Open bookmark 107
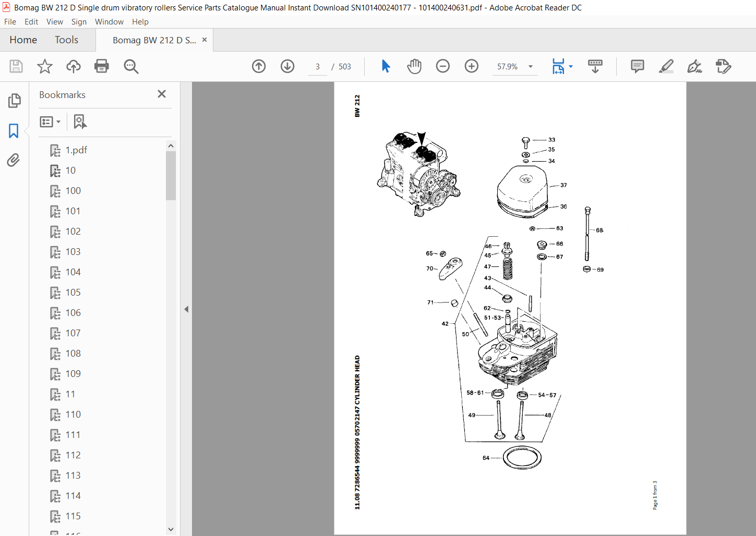The image size is (756, 536). click(73, 333)
